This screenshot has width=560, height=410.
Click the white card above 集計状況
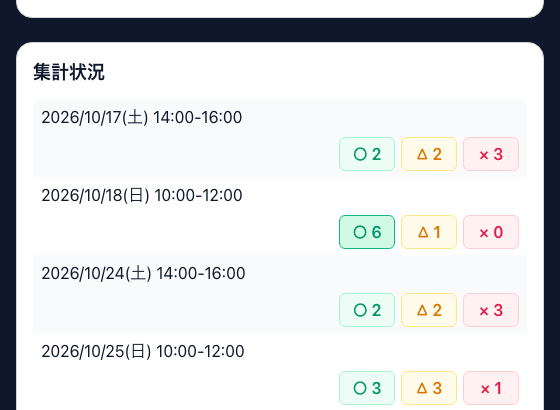[x=280, y=7]
